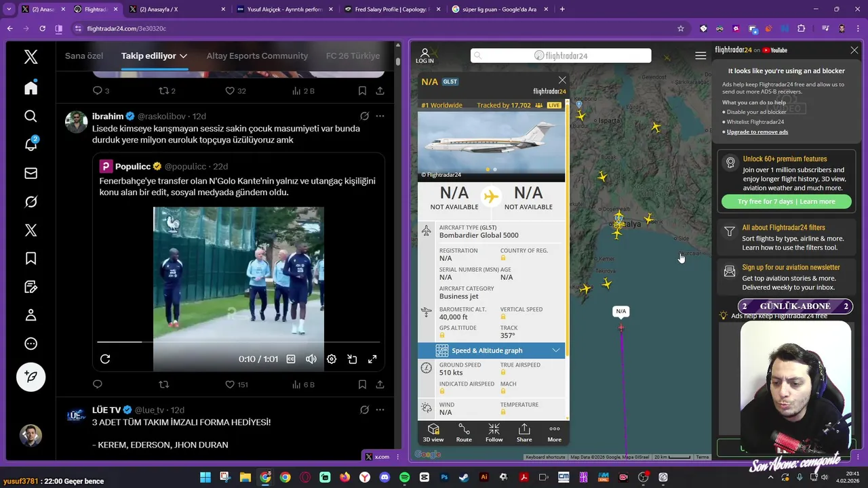Switch to süper lig puan Google tab
This screenshot has width=868, height=488.
click(498, 9)
